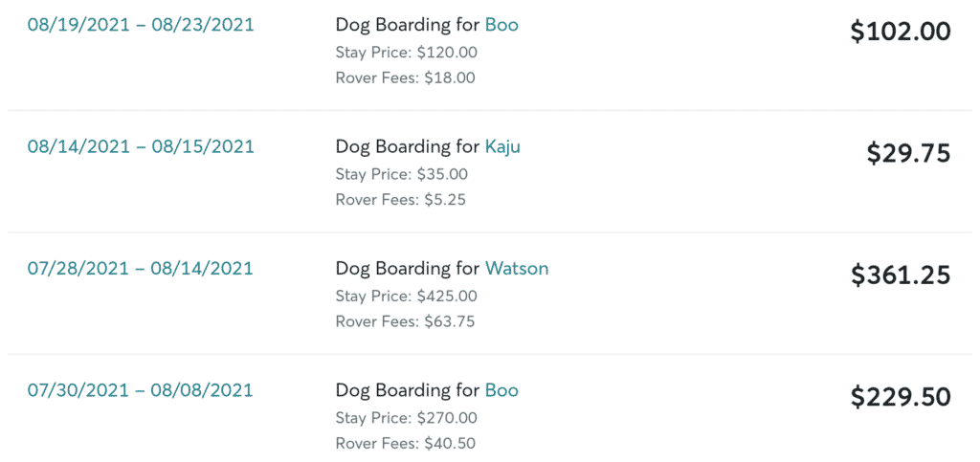Open the 07/28/2021 – 08/14/2021 booking date link
Image resolution: width=980 pixels, height=462 pixels.
coord(140,269)
